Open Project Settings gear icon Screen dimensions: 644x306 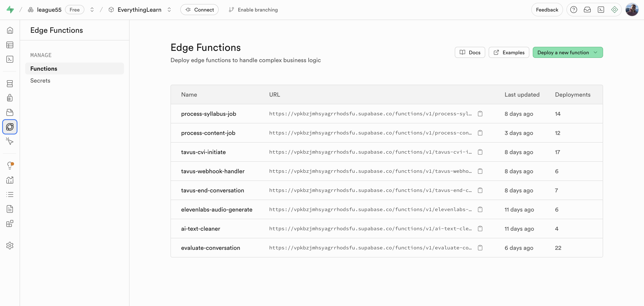[x=10, y=245]
